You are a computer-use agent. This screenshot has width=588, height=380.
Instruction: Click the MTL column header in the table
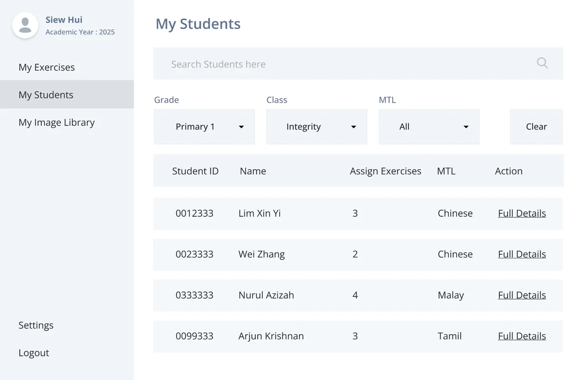coord(446,171)
